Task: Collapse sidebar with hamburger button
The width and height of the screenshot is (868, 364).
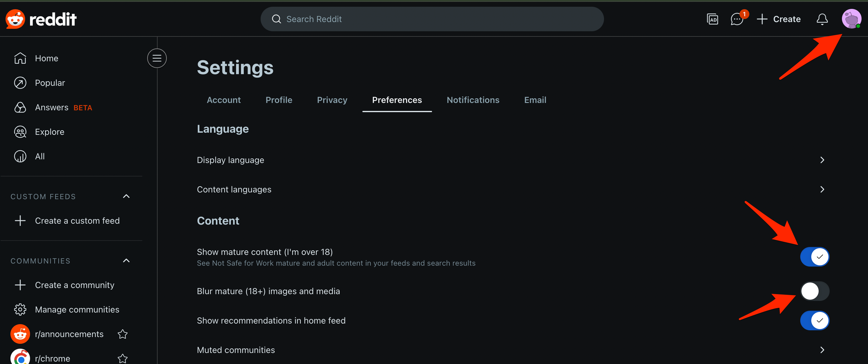Action: (x=157, y=58)
